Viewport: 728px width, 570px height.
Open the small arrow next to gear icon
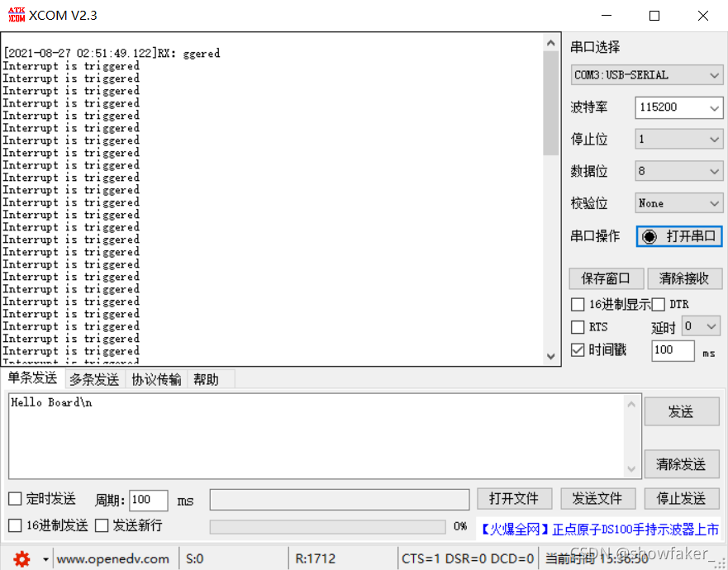pos(45,559)
